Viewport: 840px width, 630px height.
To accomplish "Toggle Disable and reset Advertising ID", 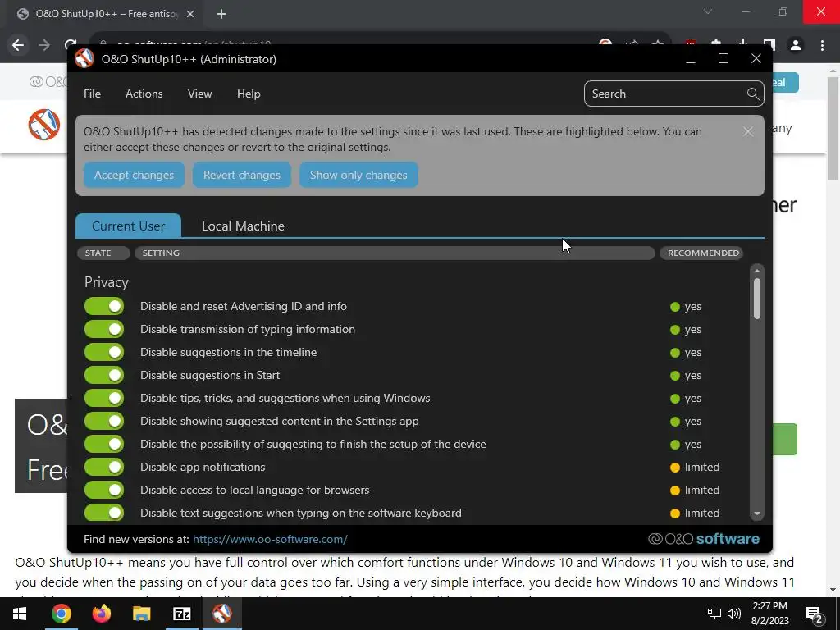I will click(x=104, y=307).
